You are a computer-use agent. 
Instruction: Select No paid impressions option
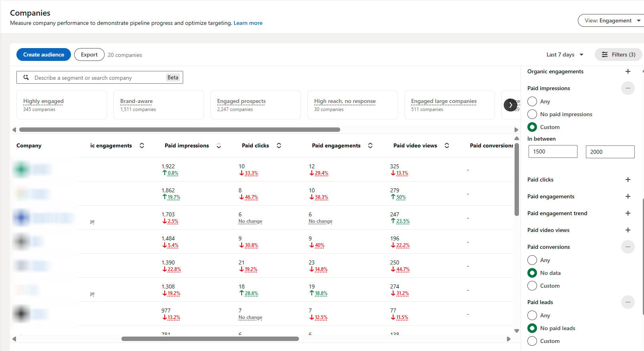tap(532, 114)
